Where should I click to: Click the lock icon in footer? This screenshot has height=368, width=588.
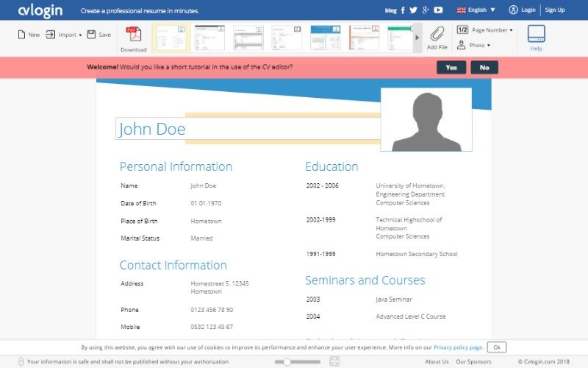(21, 361)
